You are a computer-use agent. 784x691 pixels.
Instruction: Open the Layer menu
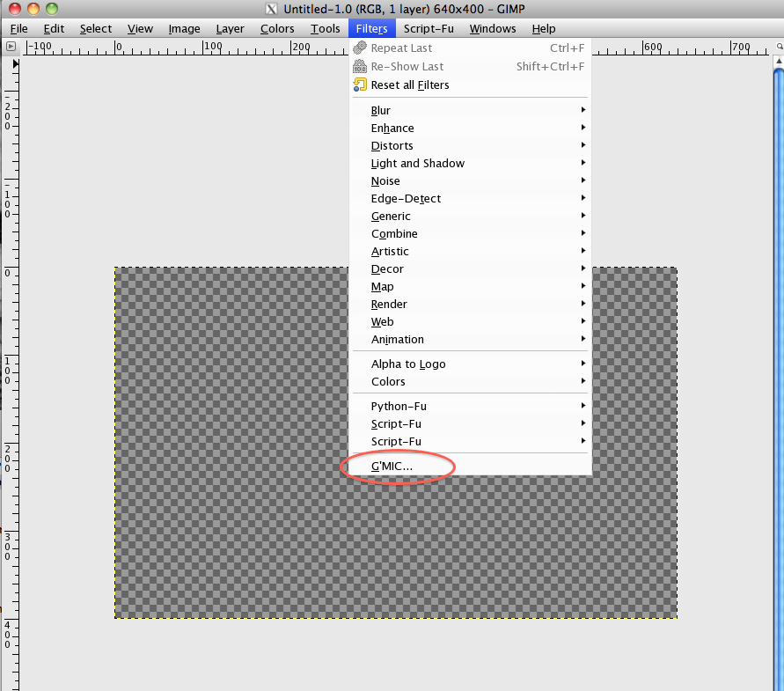(x=230, y=28)
